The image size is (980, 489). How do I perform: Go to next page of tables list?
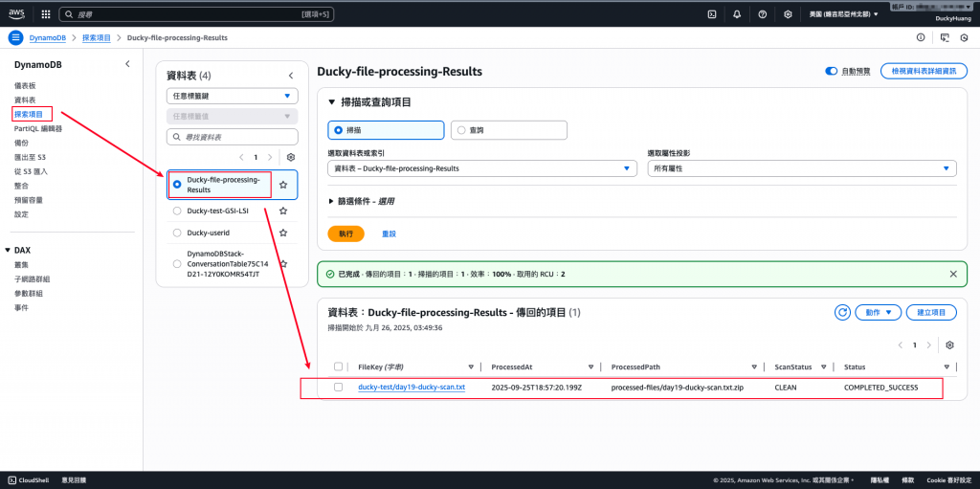click(270, 158)
